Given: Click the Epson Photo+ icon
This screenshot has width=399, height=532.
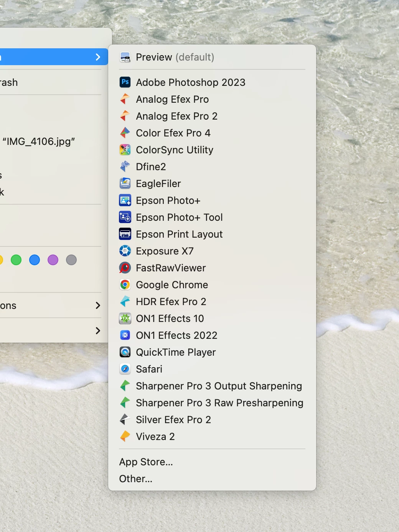Looking at the screenshot, I should pyautogui.click(x=125, y=200).
